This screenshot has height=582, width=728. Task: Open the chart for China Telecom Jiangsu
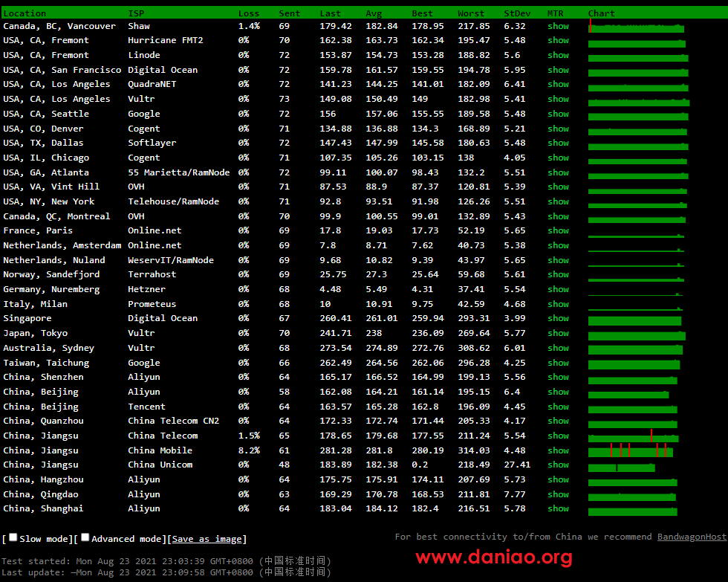pos(633,436)
